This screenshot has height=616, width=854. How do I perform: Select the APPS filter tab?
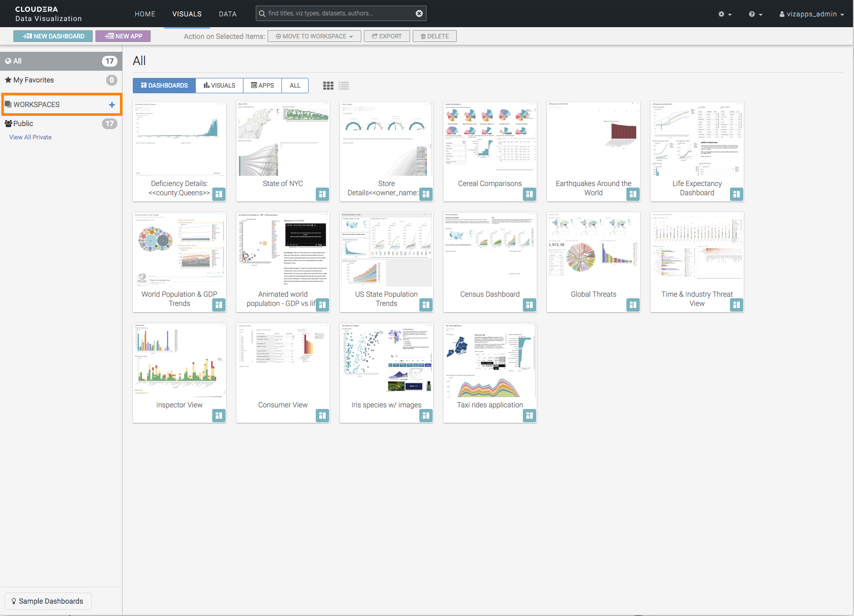click(x=262, y=86)
